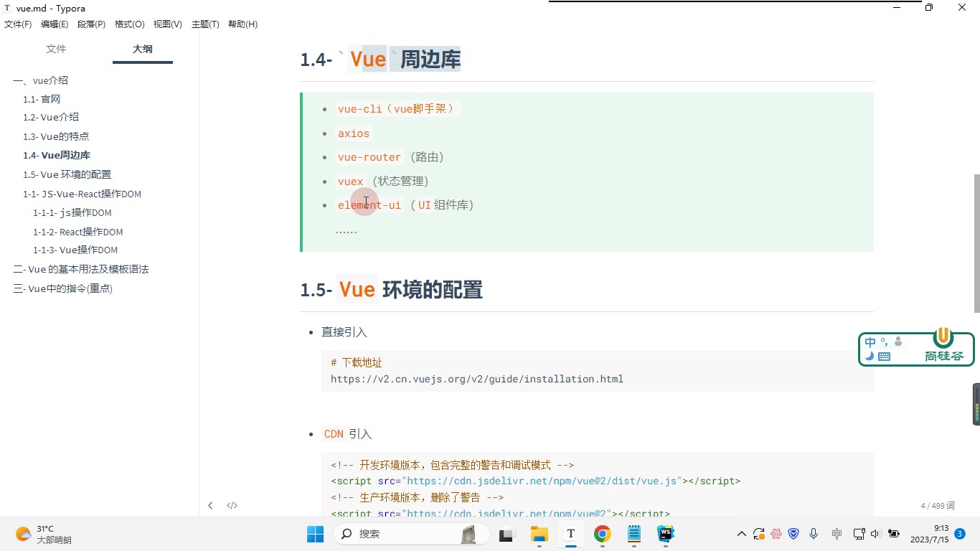Image resolution: width=980 pixels, height=551 pixels.
Task: Click the vuex list item
Action: (x=382, y=182)
